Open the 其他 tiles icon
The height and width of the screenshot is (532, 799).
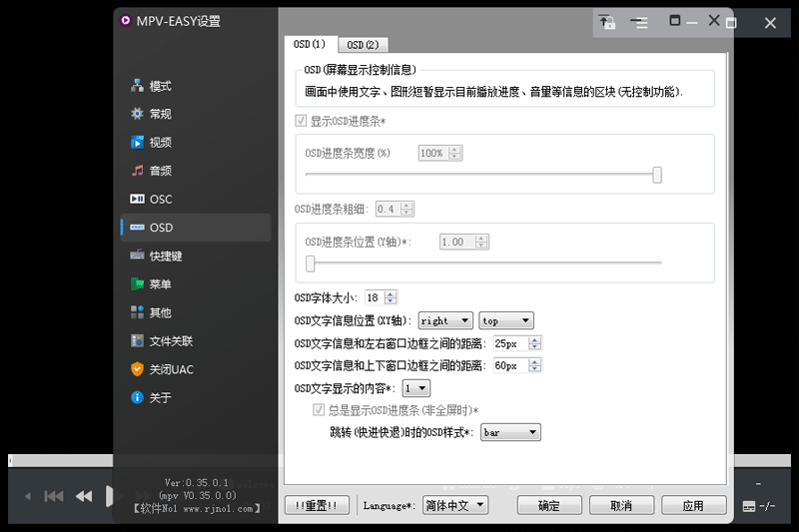click(x=137, y=312)
